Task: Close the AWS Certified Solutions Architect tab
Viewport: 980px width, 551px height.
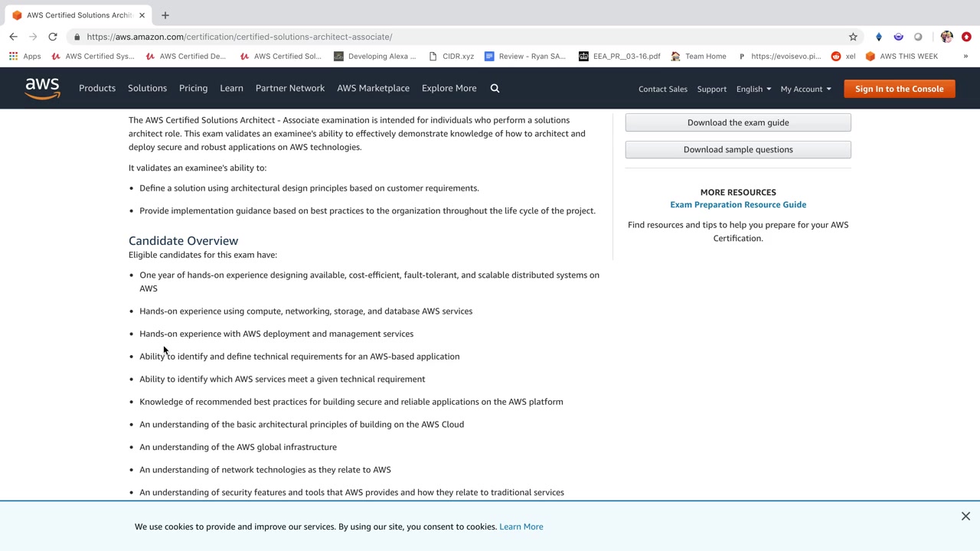Action: [142, 15]
